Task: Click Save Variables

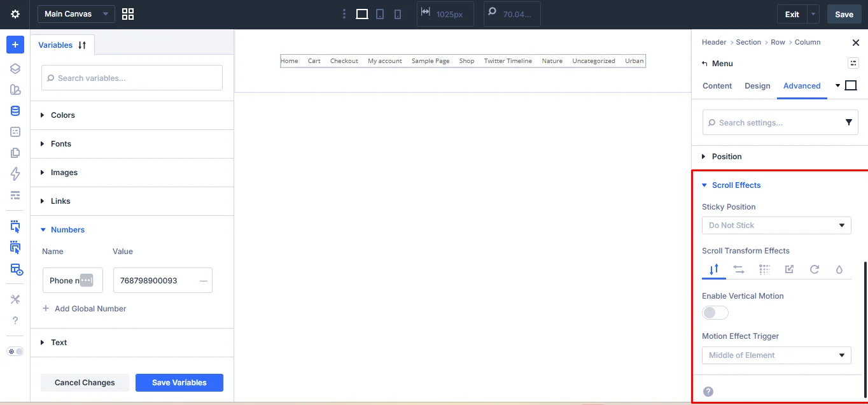Action: pos(179,383)
